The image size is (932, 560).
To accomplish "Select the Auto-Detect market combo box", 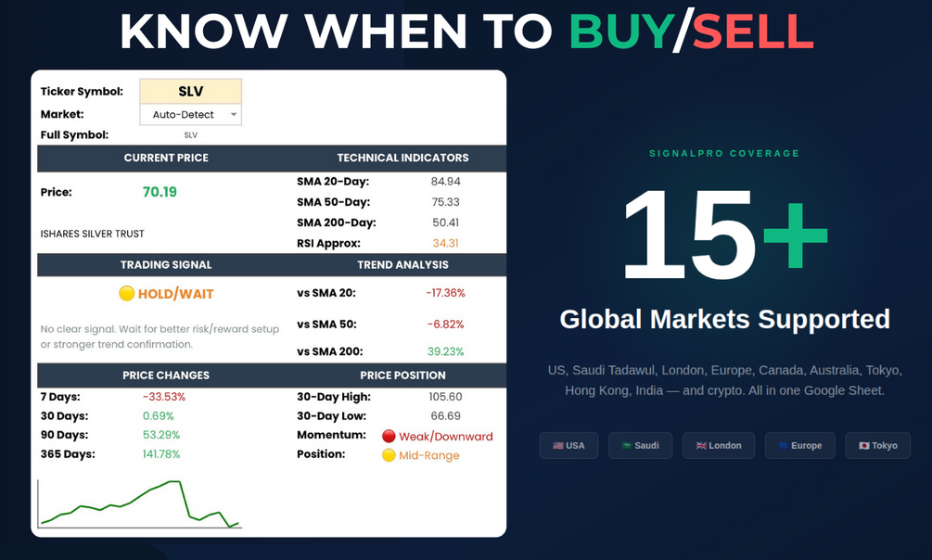I will 191,115.
